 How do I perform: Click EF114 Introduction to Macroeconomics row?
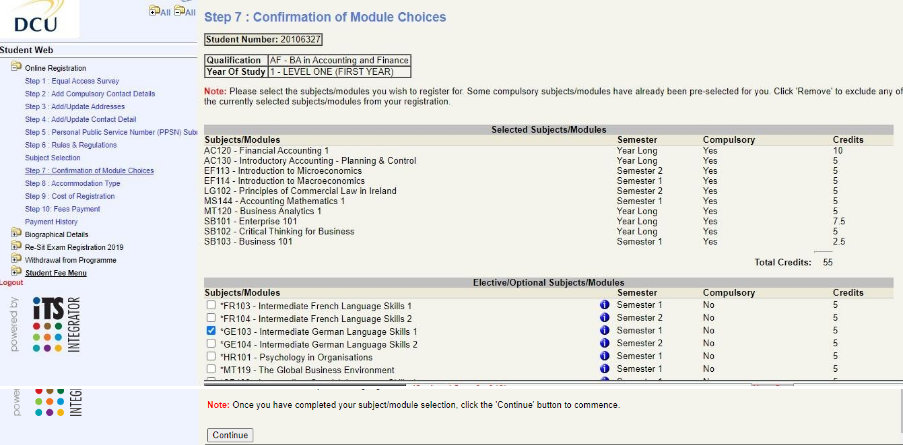click(548, 181)
